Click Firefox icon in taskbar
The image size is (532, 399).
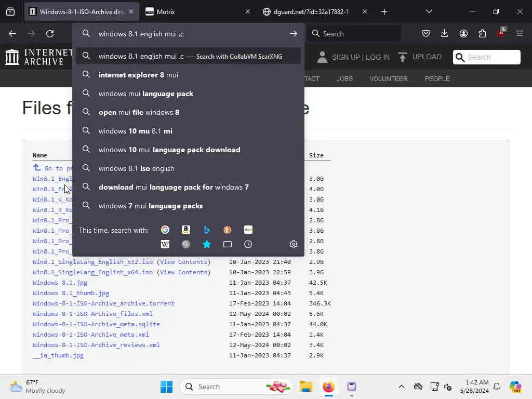[328, 387]
